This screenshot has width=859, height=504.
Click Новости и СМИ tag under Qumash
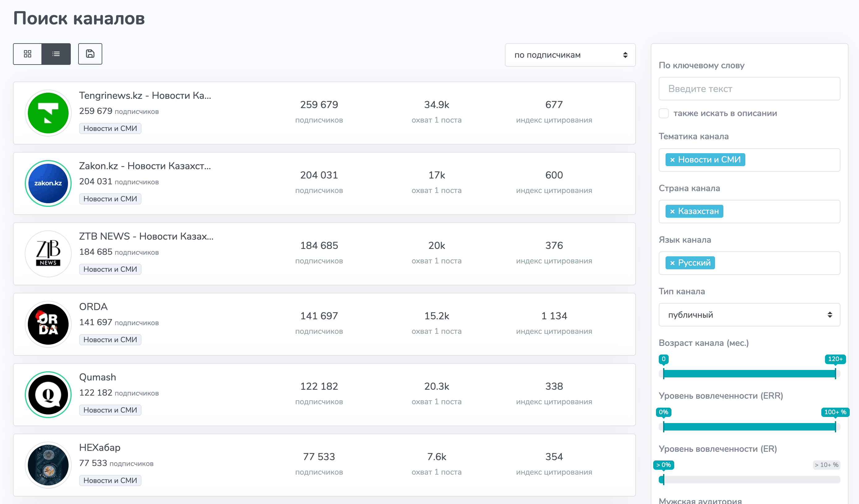click(110, 410)
